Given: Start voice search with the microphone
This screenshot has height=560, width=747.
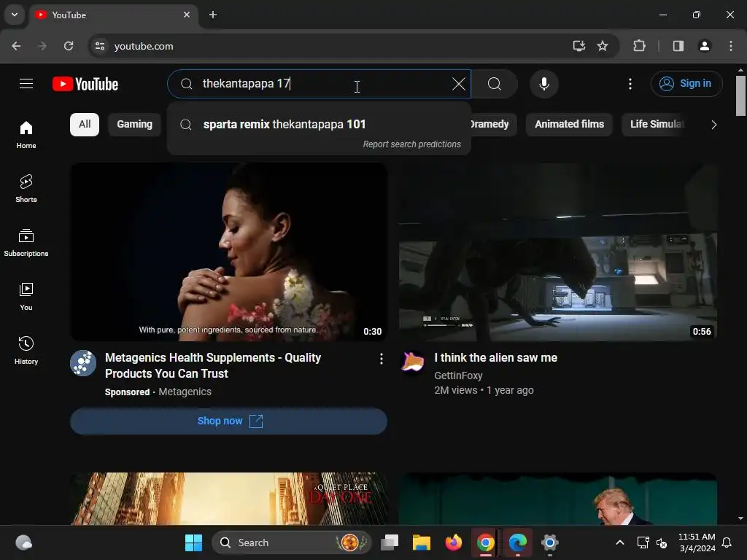Looking at the screenshot, I should tap(543, 84).
